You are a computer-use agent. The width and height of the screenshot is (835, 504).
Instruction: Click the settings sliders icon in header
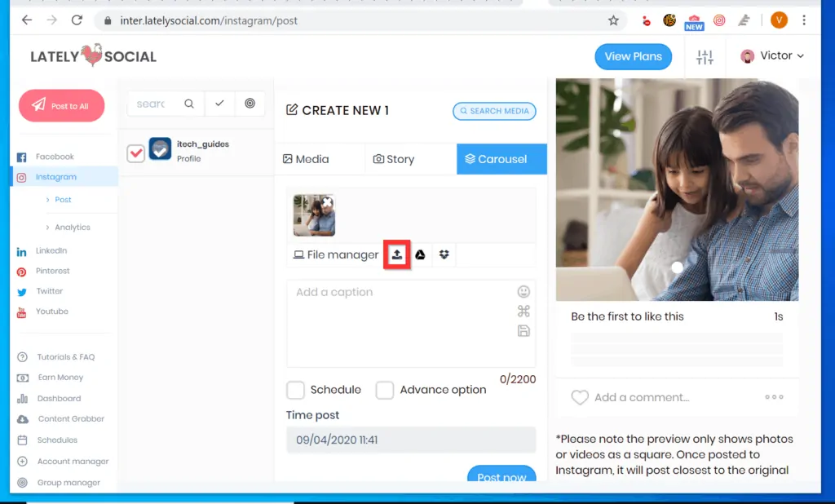click(x=705, y=57)
